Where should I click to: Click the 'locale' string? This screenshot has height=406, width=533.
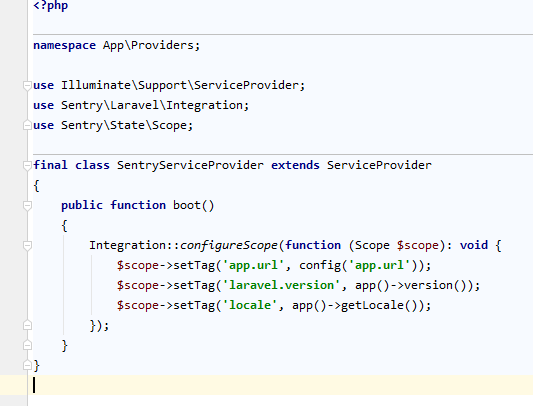pos(250,305)
